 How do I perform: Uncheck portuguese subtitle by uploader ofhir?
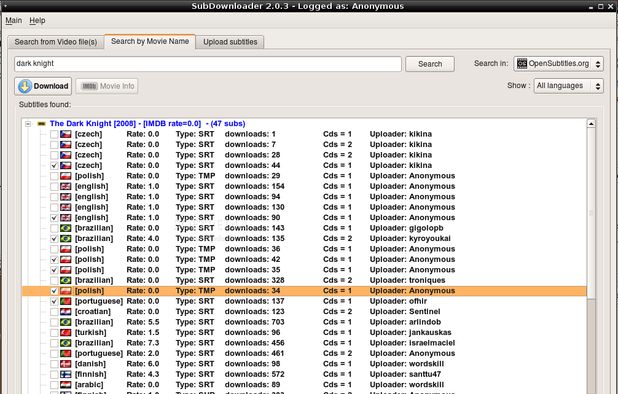(54, 301)
